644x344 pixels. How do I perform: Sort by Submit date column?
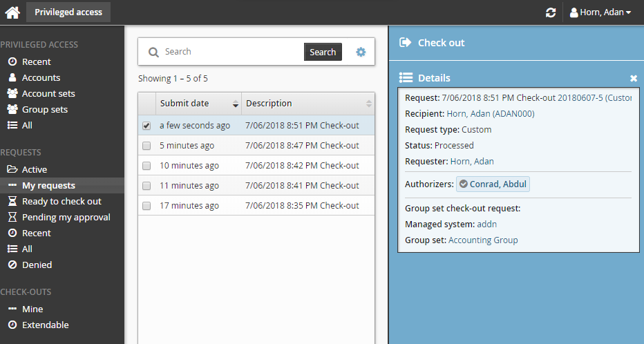coord(198,104)
